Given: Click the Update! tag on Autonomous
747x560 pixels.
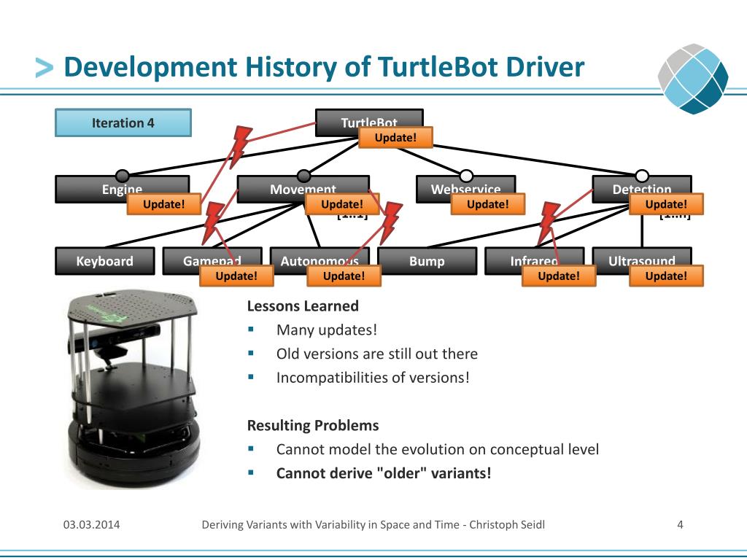Looking at the screenshot, I should click(344, 276).
